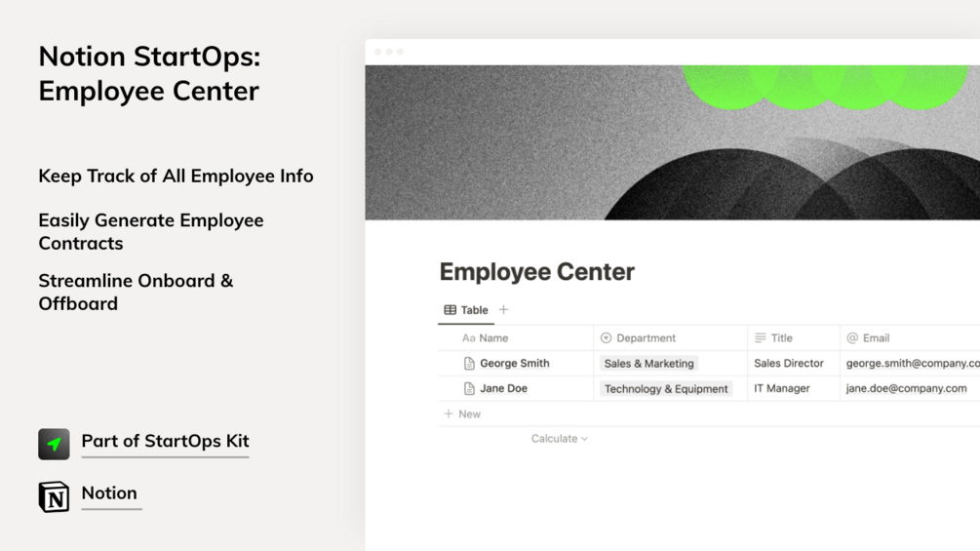The width and height of the screenshot is (980, 551).
Task: Click the table icon beside Table tab
Action: [450, 310]
